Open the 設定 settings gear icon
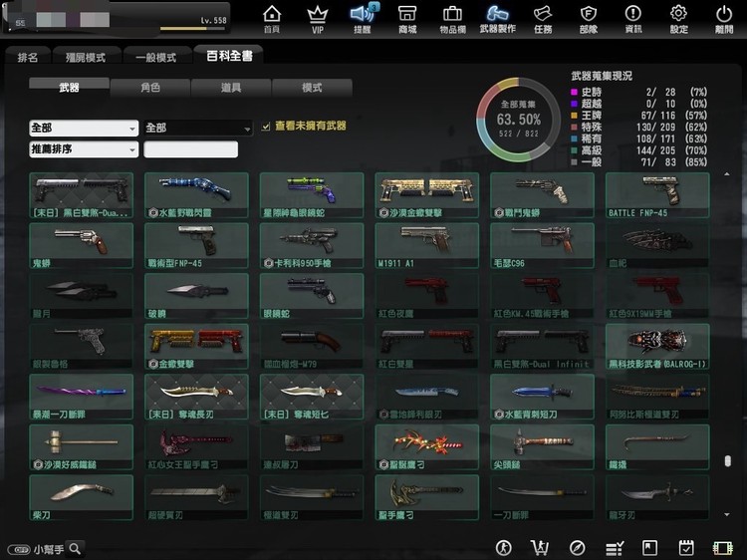Image resolution: width=747 pixels, height=560 pixels. (x=678, y=19)
